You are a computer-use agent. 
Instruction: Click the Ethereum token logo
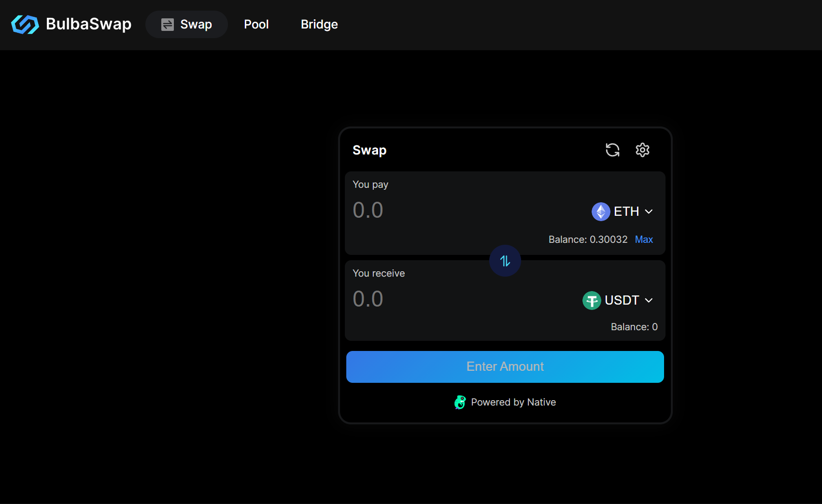(601, 211)
